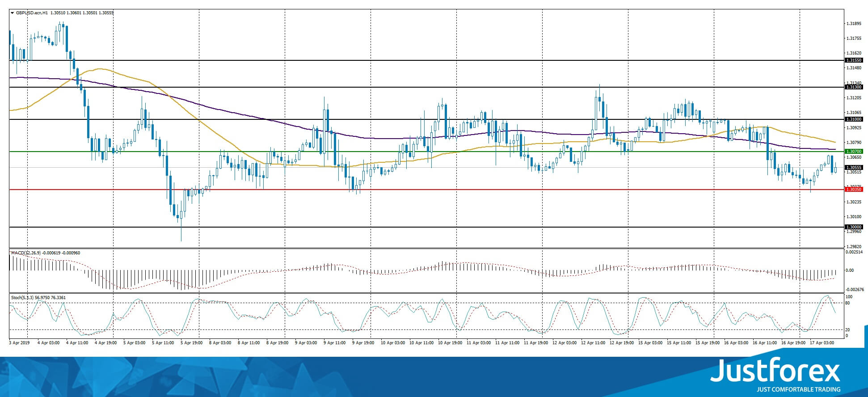This screenshot has height=397, width=868.
Task: Click the 15 Apr 11:00 time label
Action: [x=678, y=343]
